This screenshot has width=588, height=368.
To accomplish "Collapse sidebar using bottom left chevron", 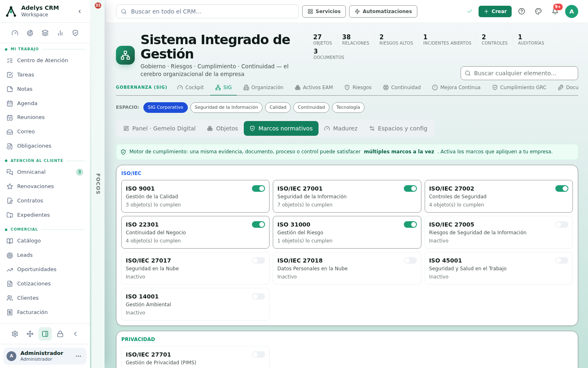I will point(76,334).
